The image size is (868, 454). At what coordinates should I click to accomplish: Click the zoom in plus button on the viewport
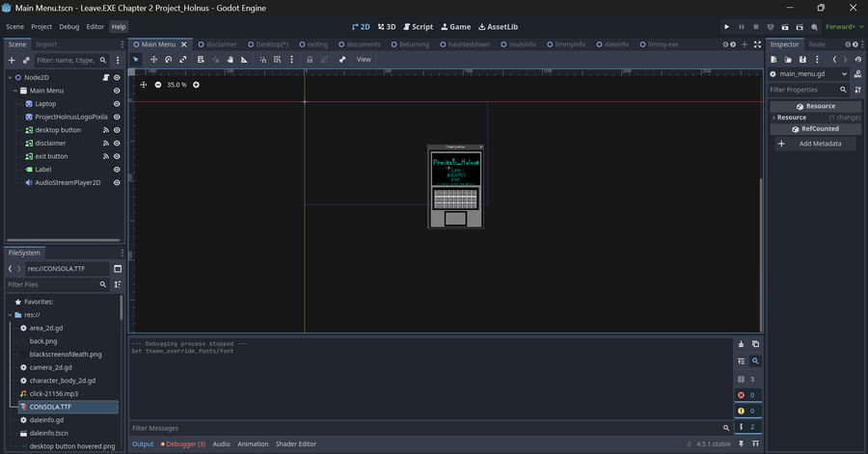tap(197, 85)
